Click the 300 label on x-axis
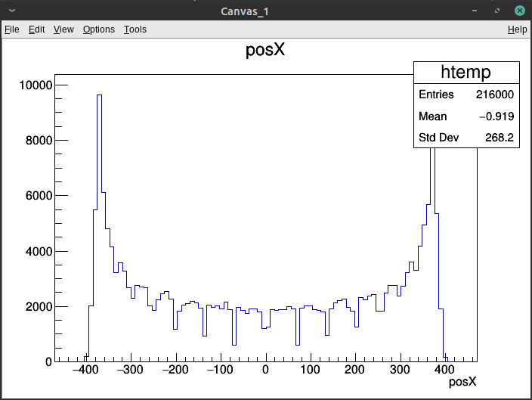Viewport: 532px width, 400px height. tap(400, 370)
